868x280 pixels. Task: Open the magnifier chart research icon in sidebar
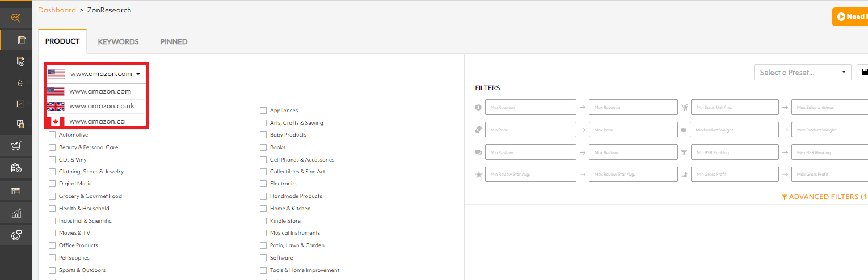tap(16, 19)
